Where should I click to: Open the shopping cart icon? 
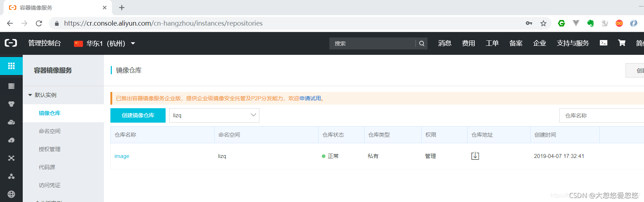click(622, 43)
